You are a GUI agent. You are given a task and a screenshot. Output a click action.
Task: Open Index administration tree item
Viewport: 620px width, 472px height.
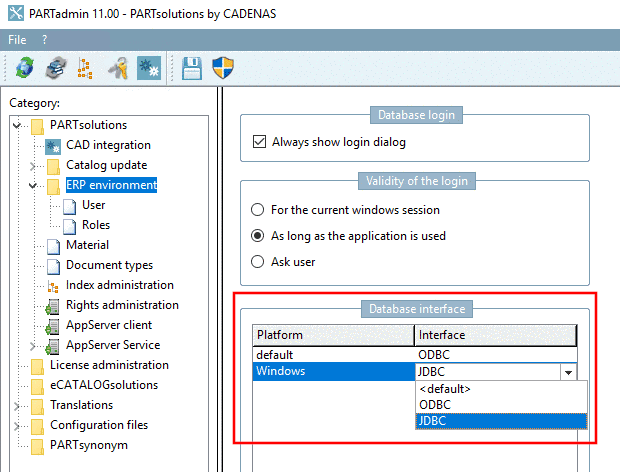(120, 285)
